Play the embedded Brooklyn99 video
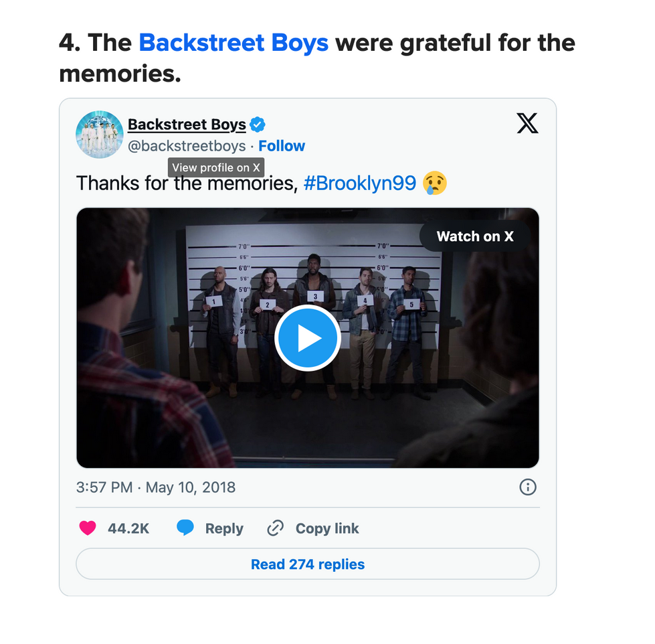 click(308, 338)
